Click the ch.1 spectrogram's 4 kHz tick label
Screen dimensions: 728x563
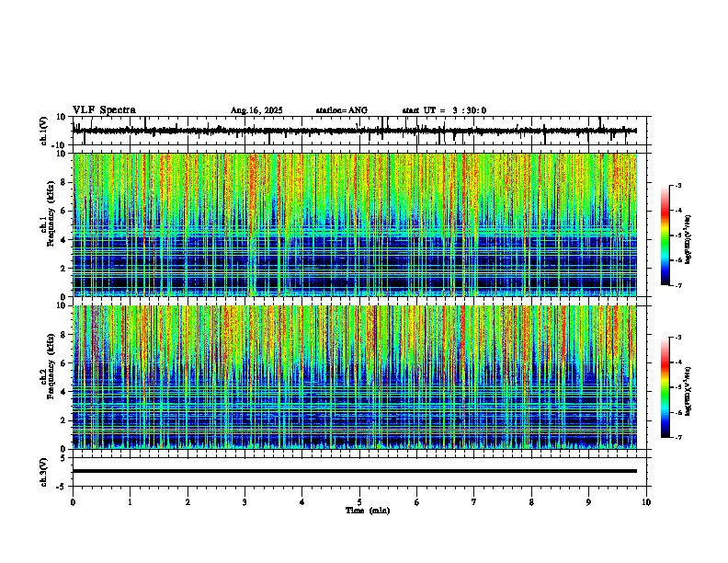tap(63, 240)
